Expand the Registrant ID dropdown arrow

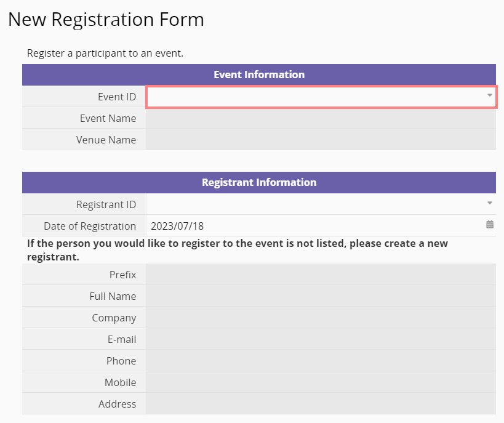490,203
